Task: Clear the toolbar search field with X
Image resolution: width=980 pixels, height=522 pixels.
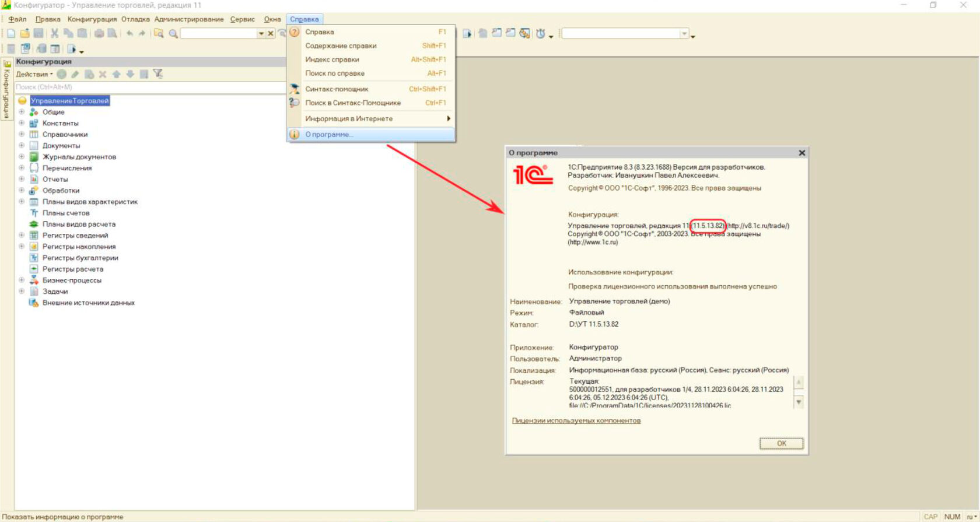Action: tap(271, 34)
